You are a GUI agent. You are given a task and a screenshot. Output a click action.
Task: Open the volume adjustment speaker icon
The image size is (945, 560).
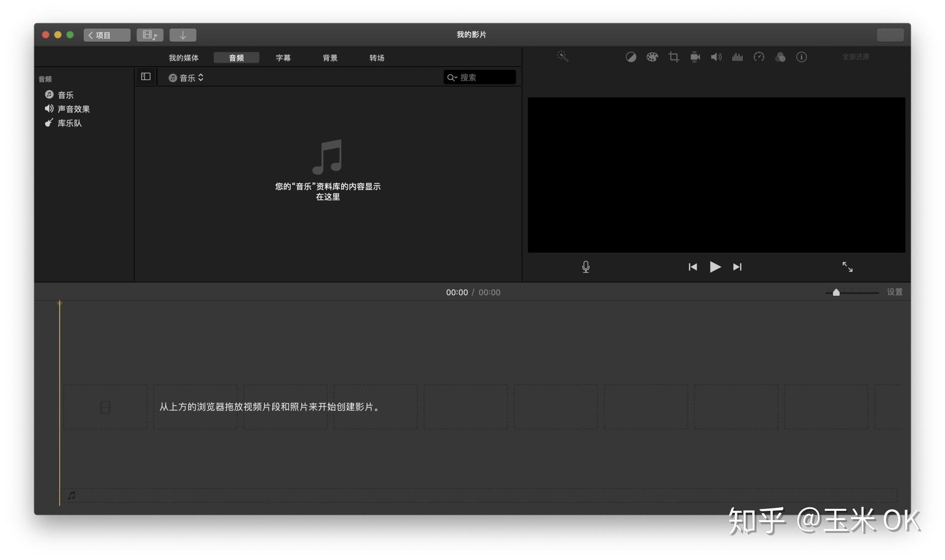click(x=716, y=57)
